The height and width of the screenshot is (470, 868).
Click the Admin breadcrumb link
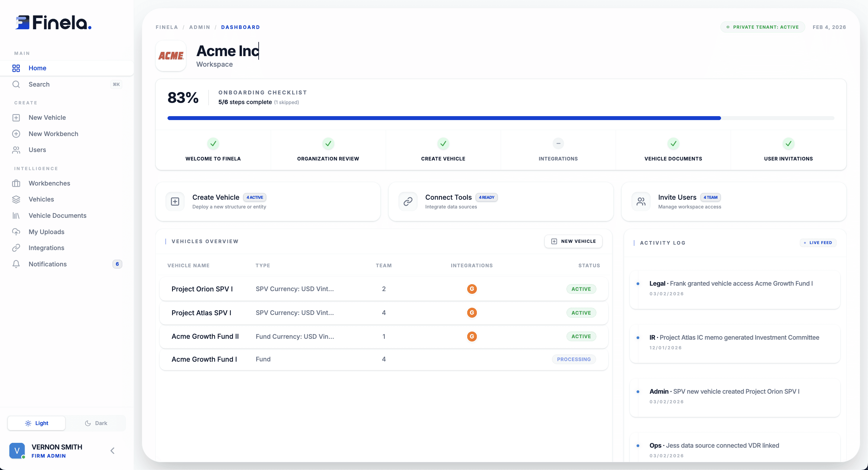pyautogui.click(x=199, y=27)
